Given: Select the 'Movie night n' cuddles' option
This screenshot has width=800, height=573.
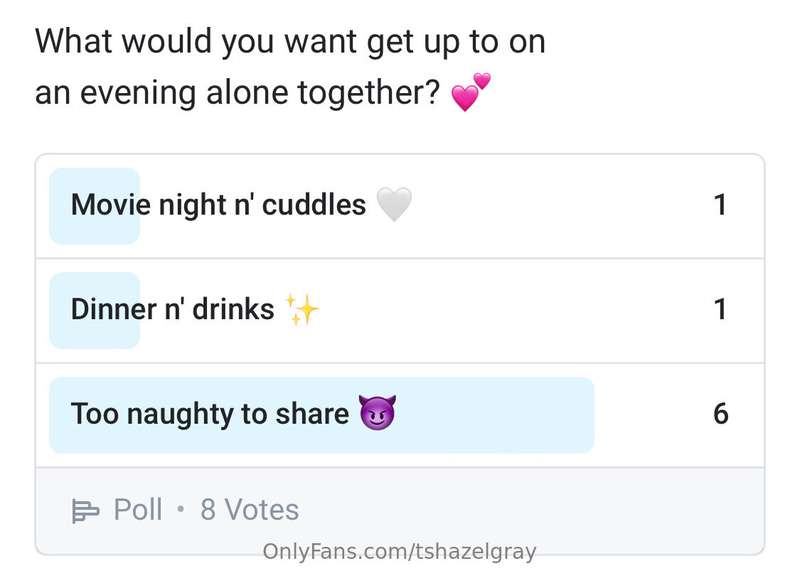Looking at the screenshot, I should click(400, 206).
